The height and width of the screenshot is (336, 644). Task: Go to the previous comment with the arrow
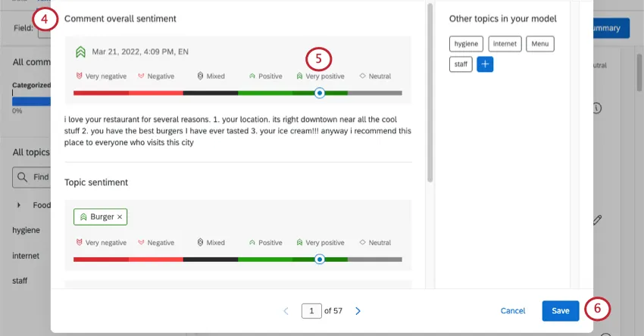coord(286,311)
